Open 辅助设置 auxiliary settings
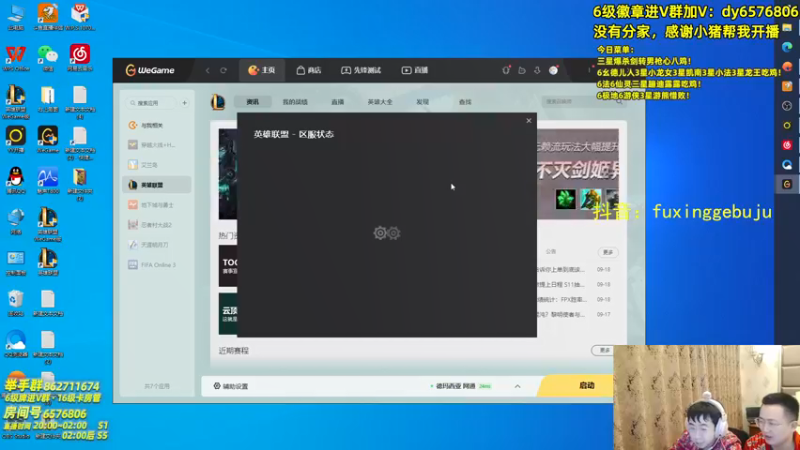The height and width of the screenshot is (450, 800). pyautogui.click(x=231, y=386)
